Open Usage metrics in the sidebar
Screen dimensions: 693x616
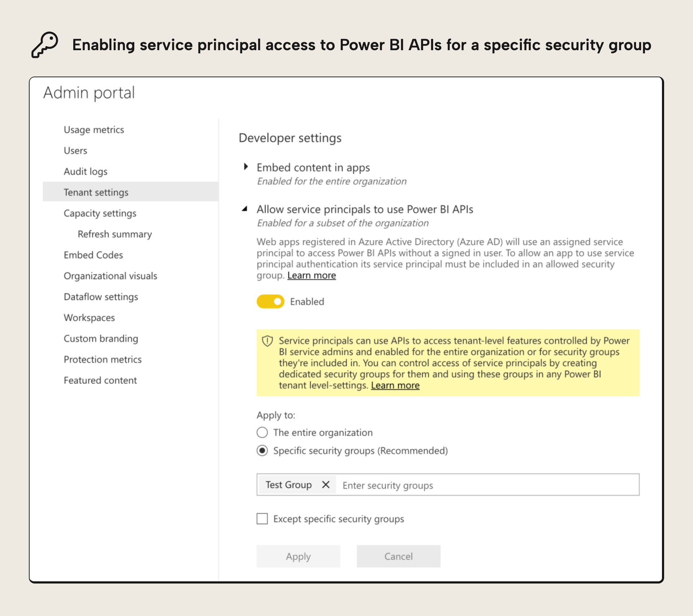point(94,130)
